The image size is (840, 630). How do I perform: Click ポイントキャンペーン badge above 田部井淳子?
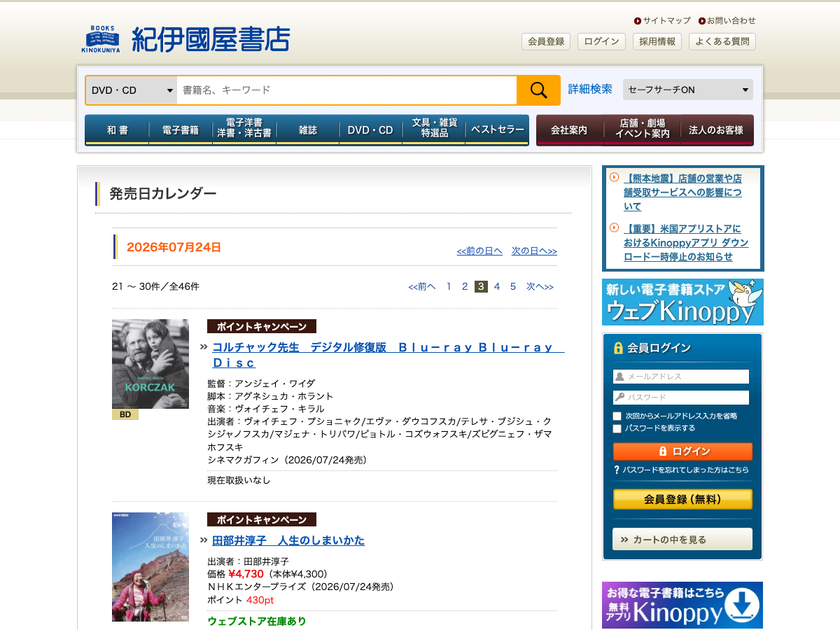(262, 519)
